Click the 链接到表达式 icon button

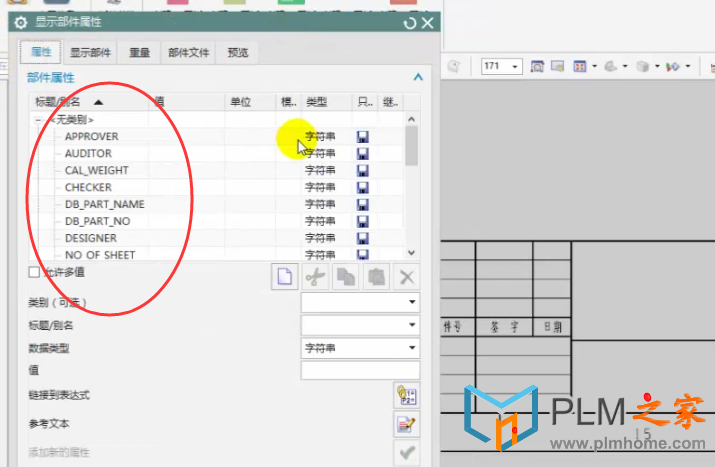click(406, 395)
